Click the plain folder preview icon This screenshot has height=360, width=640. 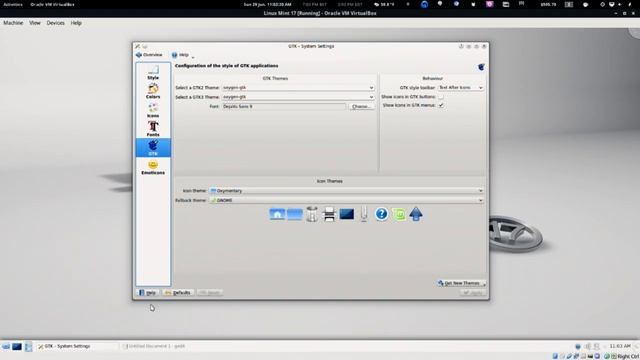(295, 214)
